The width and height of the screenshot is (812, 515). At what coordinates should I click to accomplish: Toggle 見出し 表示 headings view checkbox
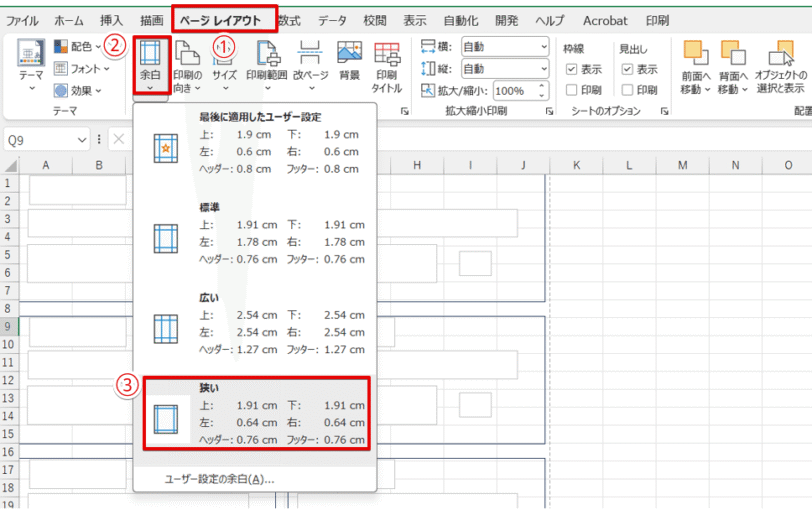pos(627,69)
